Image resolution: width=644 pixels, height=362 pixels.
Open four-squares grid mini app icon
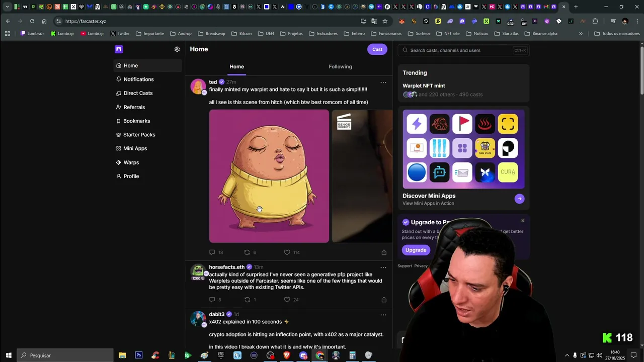462,148
